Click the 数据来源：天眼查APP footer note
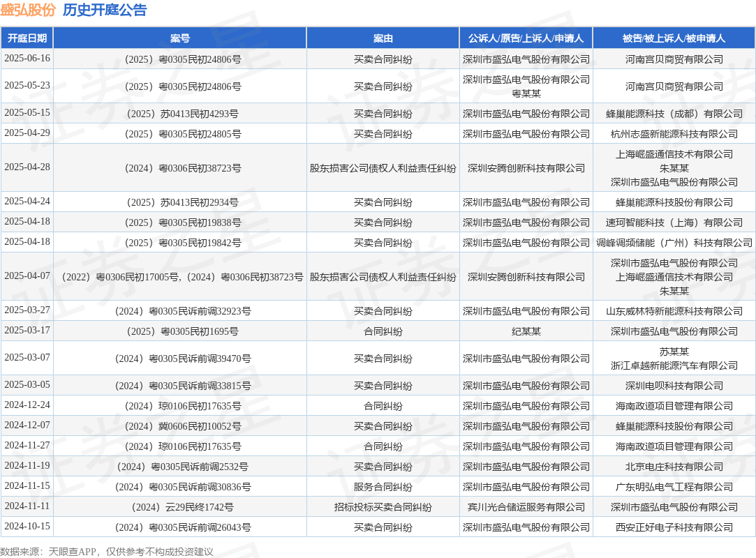The image size is (756, 558). [107, 552]
